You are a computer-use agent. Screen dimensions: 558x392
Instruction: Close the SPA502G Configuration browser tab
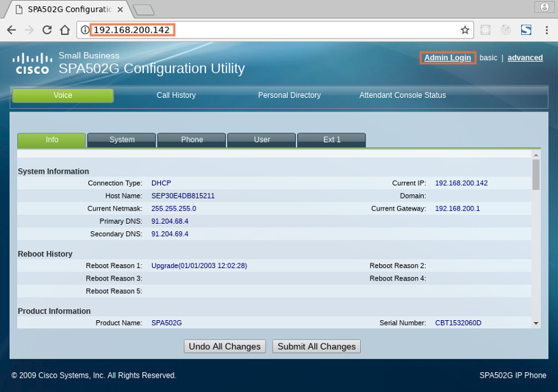(x=121, y=10)
